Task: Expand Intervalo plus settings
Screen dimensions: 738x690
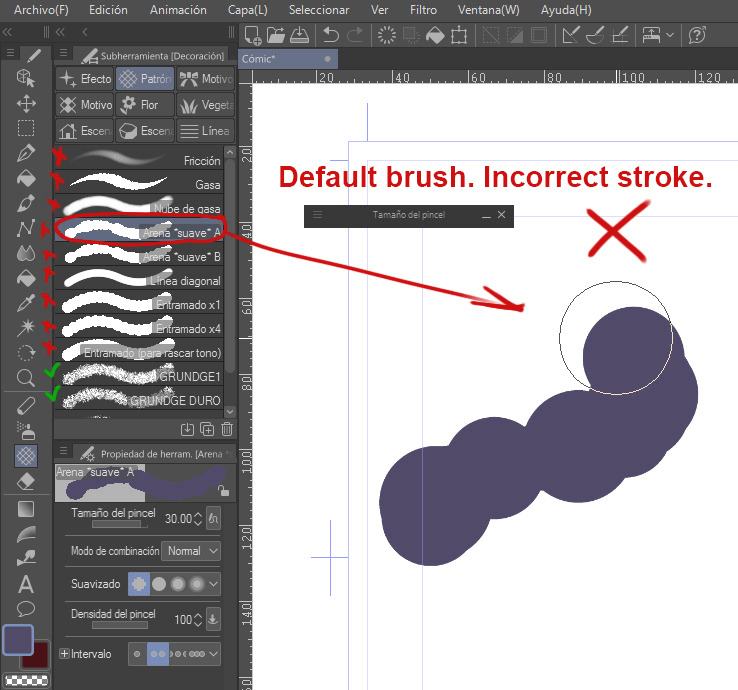Action: [x=64, y=654]
